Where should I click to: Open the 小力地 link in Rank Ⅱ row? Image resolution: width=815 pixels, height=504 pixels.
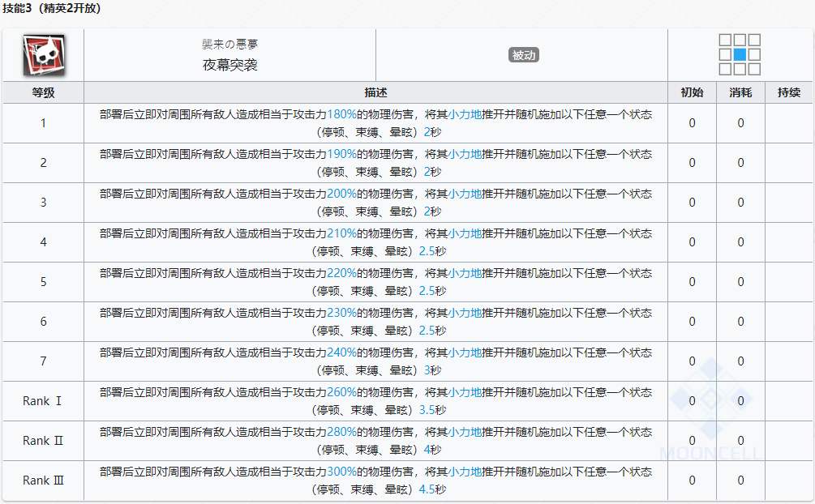(465, 433)
